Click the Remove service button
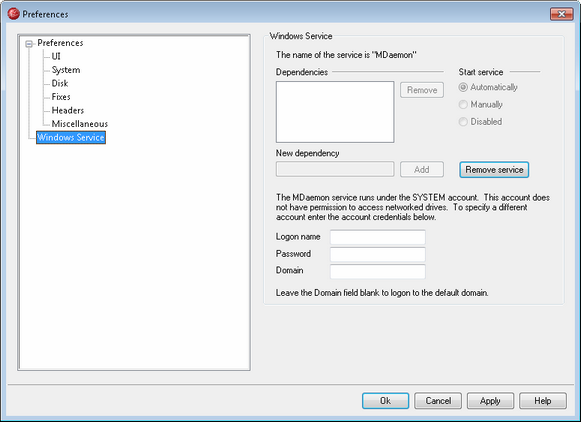This screenshot has height=422, width=581. pos(494,170)
